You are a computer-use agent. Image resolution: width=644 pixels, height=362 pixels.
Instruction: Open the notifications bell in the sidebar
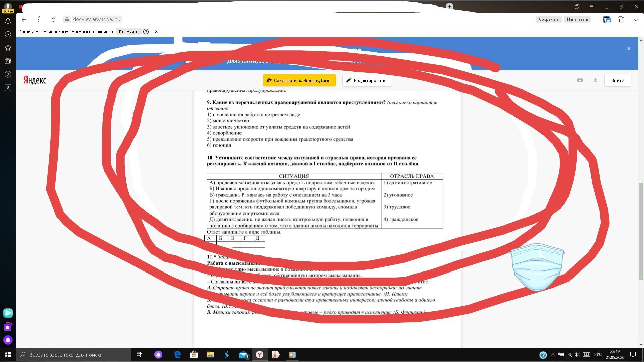pos(8,21)
